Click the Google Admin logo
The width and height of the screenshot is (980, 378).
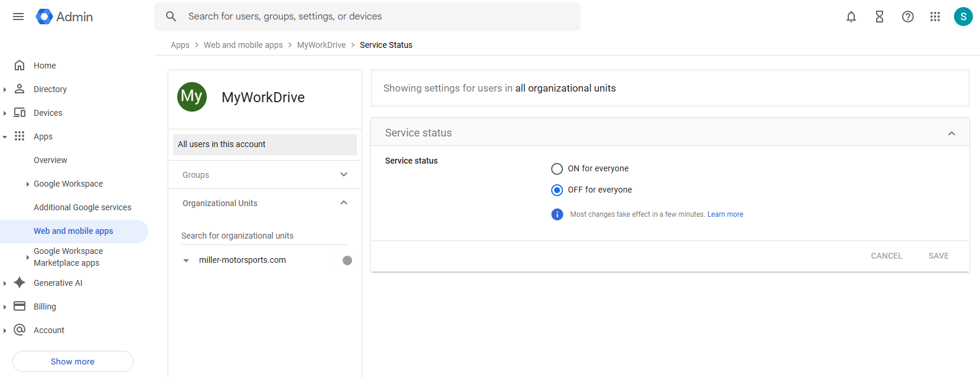64,17
